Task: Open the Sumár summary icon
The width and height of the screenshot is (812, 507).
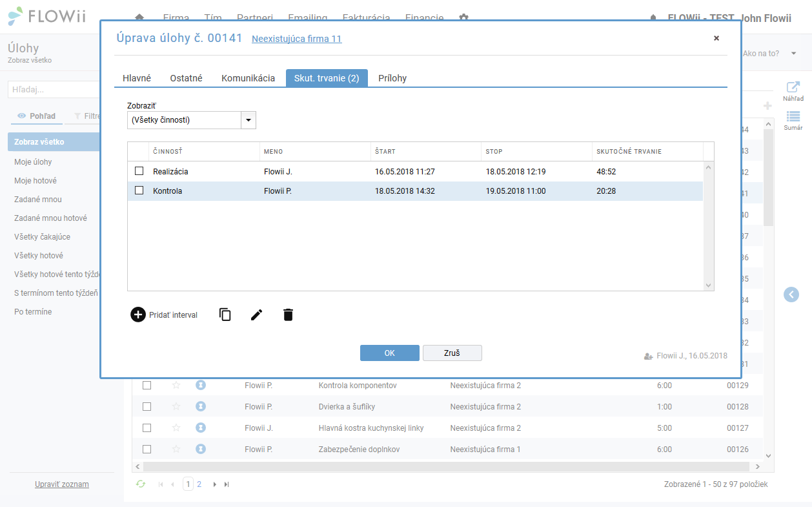Action: pos(793,116)
